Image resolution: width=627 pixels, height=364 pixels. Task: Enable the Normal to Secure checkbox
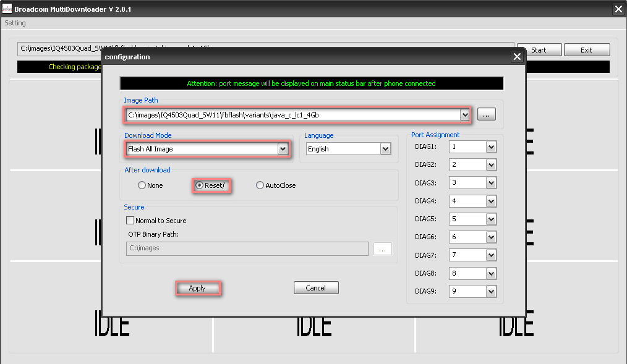click(x=130, y=220)
